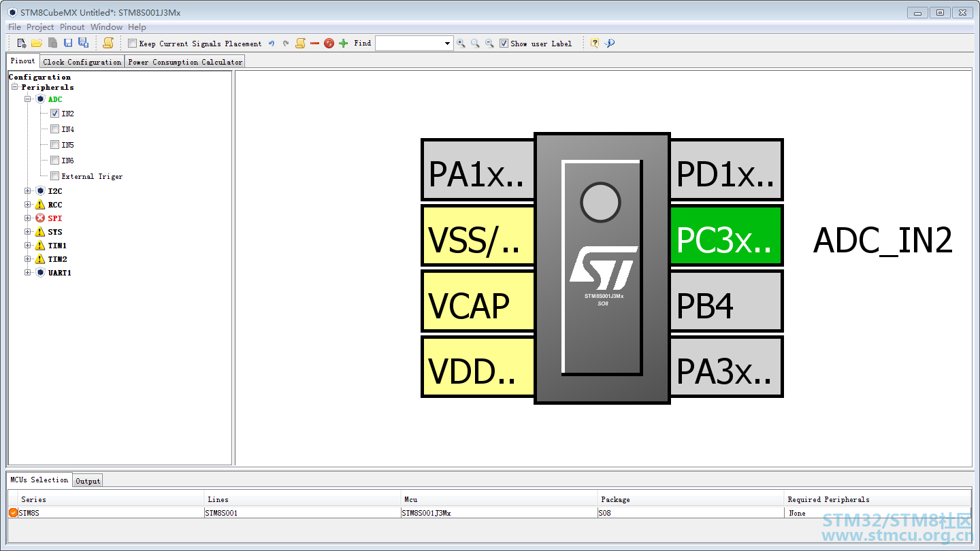Click the green plus toolbar icon
980x551 pixels.
[x=343, y=43]
